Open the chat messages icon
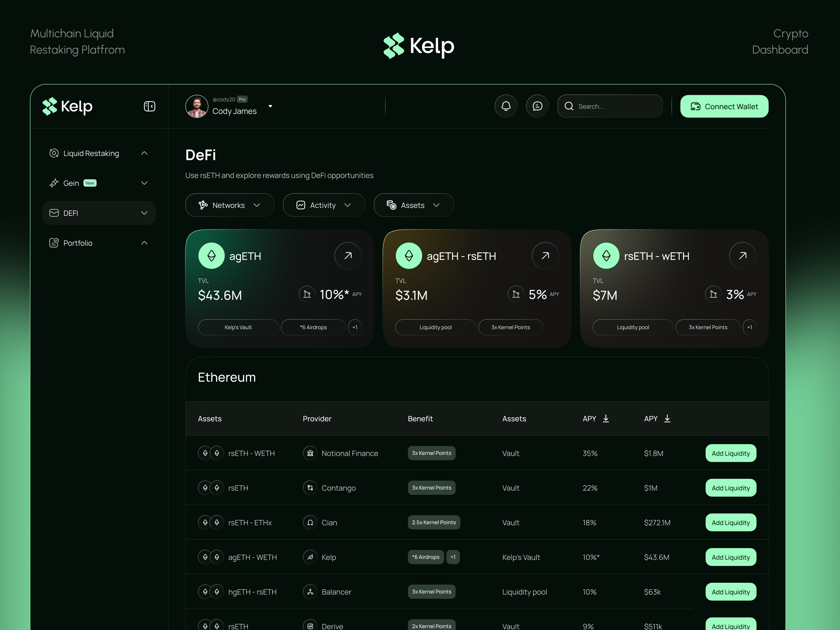The image size is (840, 630). click(537, 106)
